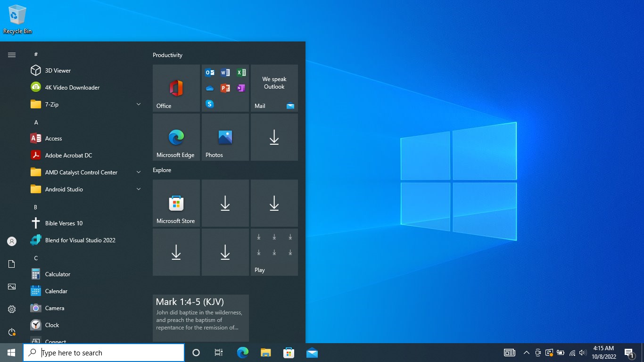Launch Calculator from the app list

[57, 274]
